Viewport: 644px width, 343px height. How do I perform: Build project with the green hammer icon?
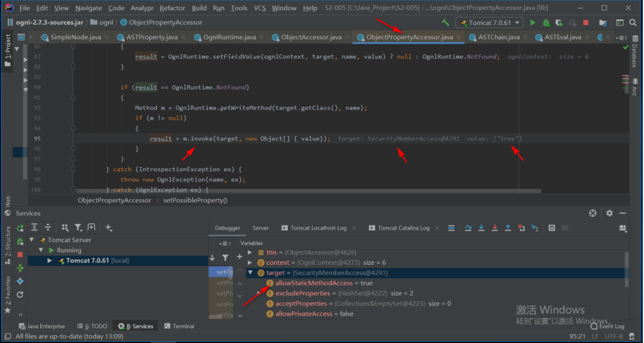[x=445, y=23]
